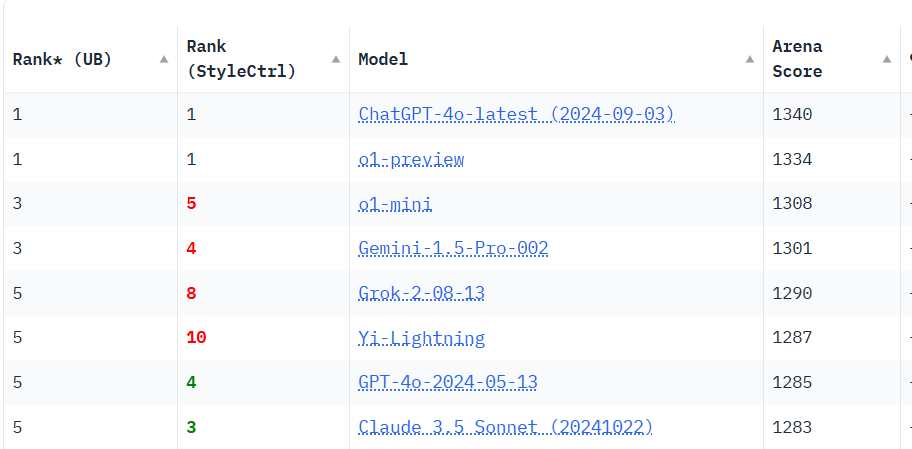Image resolution: width=912 pixels, height=449 pixels.
Task: Click sort arrow next to Arena Score
Action: pyautogui.click(x=887, y=59)
